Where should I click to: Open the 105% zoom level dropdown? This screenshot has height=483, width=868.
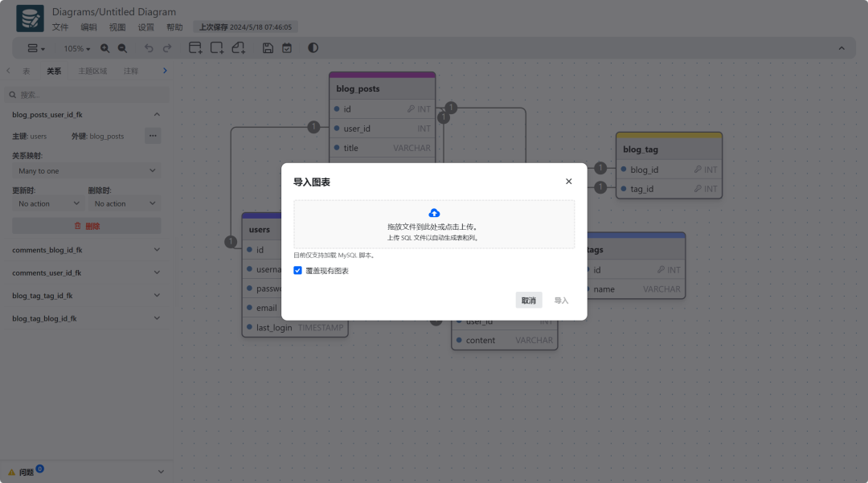tap(76, 49)
